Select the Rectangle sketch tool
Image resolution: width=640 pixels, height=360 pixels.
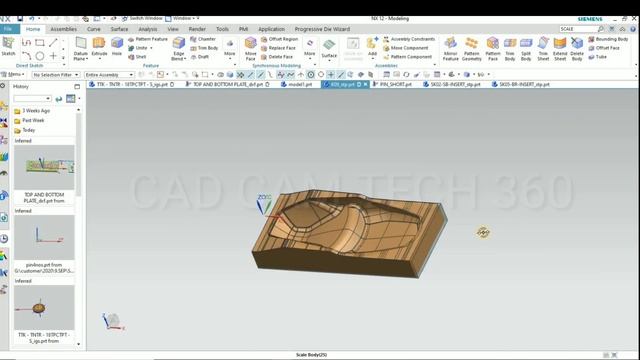click(x=40, y=42)
